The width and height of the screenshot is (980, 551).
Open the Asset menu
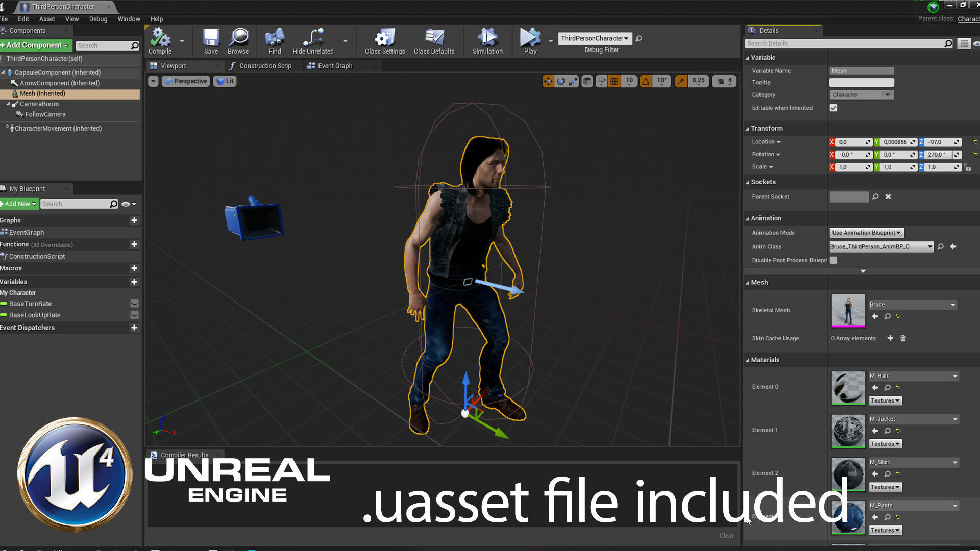[47, 19]
